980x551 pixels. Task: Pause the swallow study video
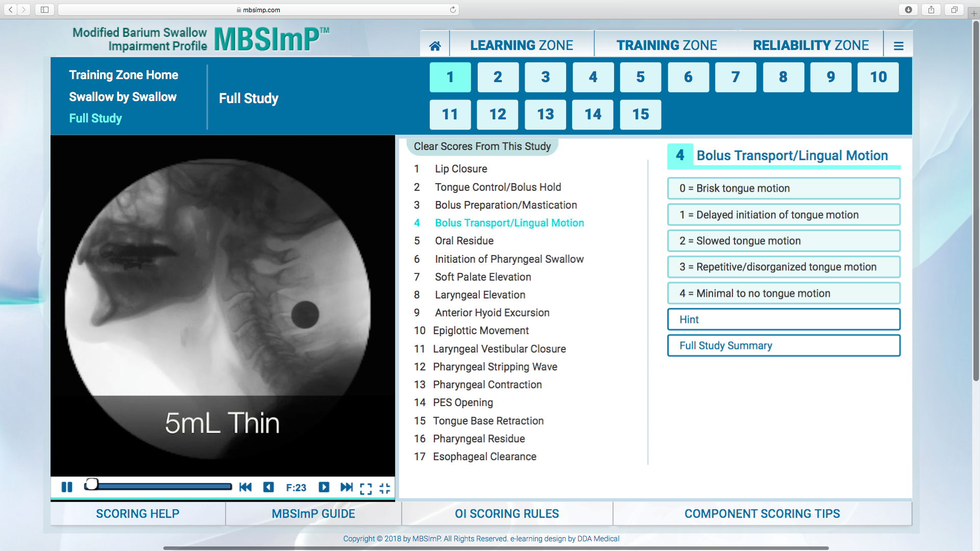[x=67, y=487]
